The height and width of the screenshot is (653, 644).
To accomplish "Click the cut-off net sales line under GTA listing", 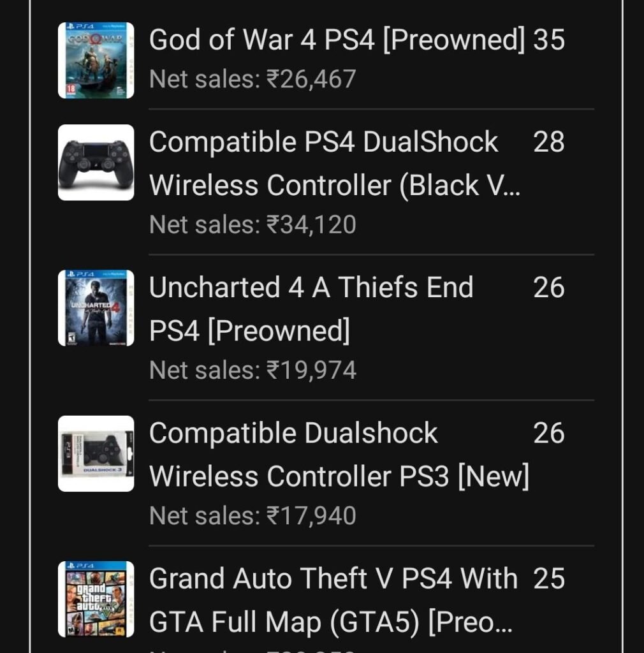I will tap(252, 650).
